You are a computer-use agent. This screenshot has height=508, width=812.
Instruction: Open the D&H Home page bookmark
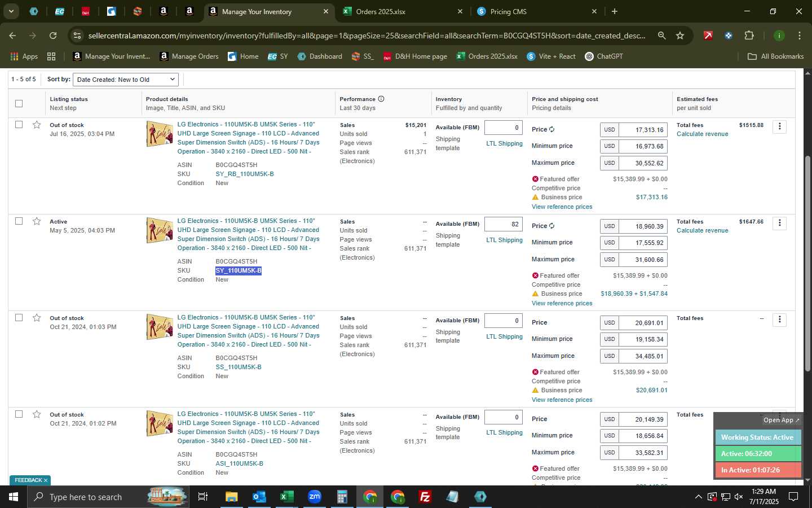[x=415, y=56]
